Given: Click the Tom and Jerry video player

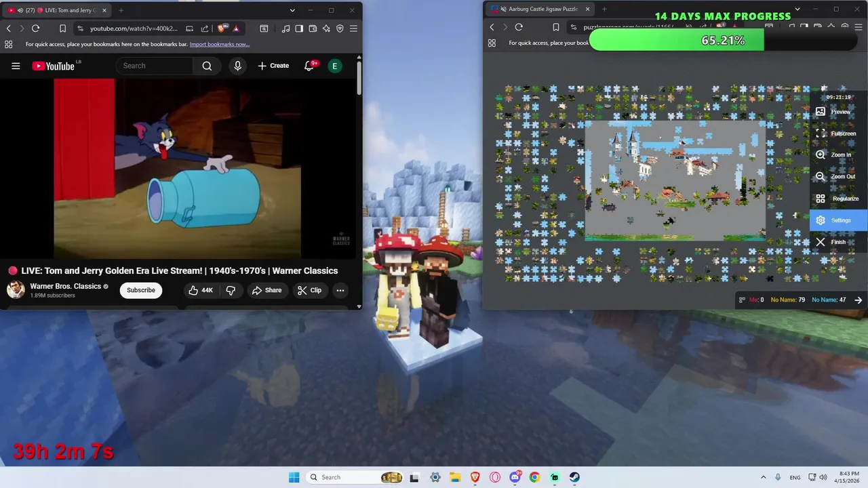Looking at the screenshot, I should [177, 168].
